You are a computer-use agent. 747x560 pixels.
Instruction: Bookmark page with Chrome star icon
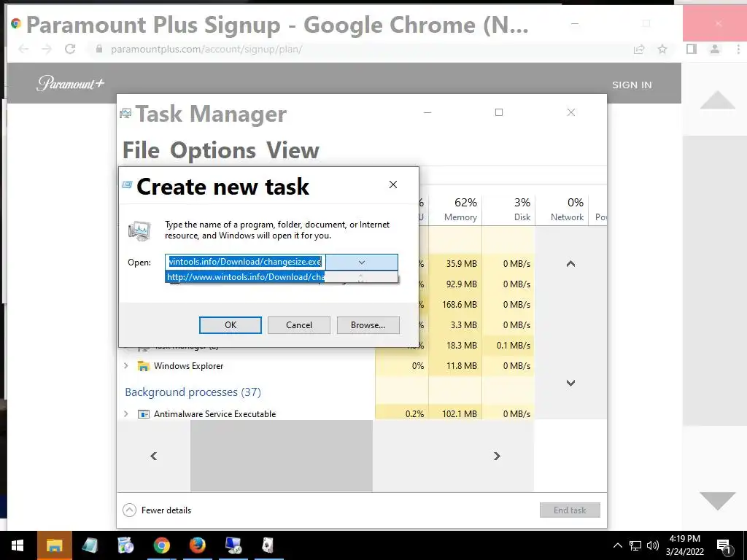662,49
